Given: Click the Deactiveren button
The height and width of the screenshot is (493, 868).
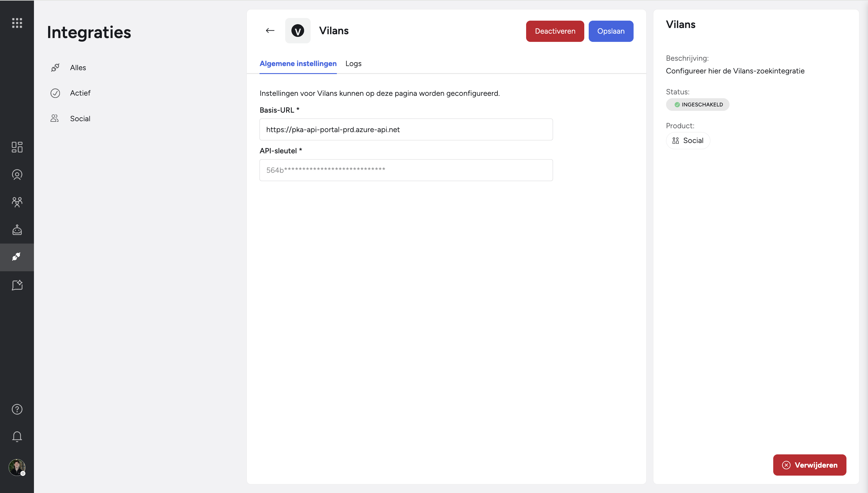Looking at the screenshot, I should click(555, 31).
